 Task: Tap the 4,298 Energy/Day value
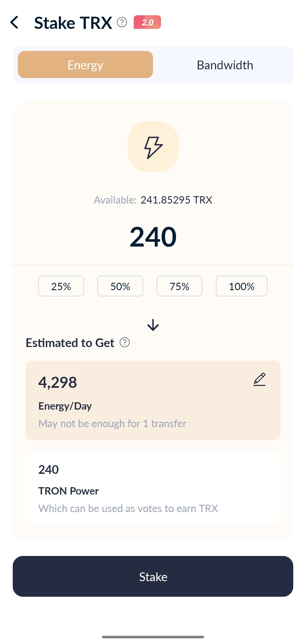(58, 382)
